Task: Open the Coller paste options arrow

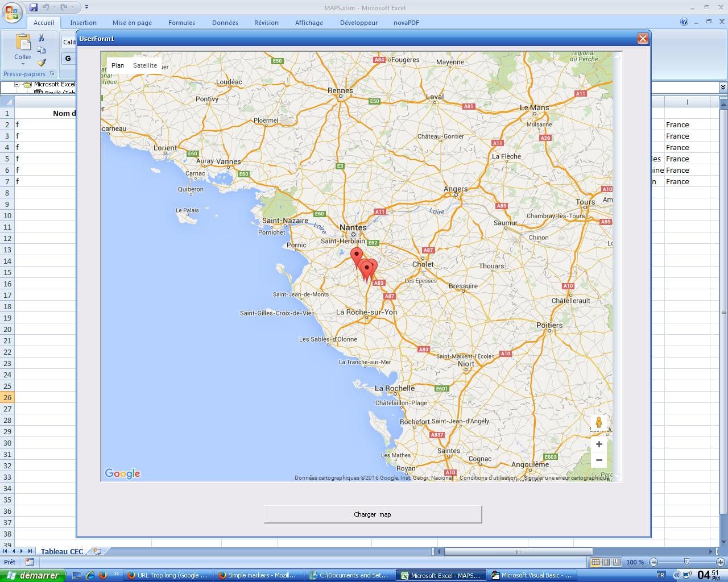Action: tap(23, 63)
